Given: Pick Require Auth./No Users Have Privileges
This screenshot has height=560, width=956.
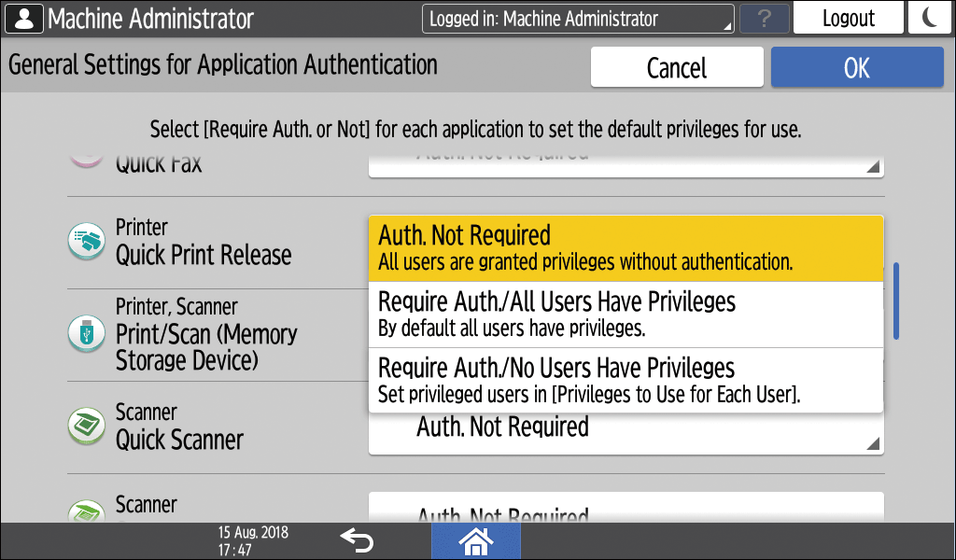Looking at the screenshot, I should point(626,380).
